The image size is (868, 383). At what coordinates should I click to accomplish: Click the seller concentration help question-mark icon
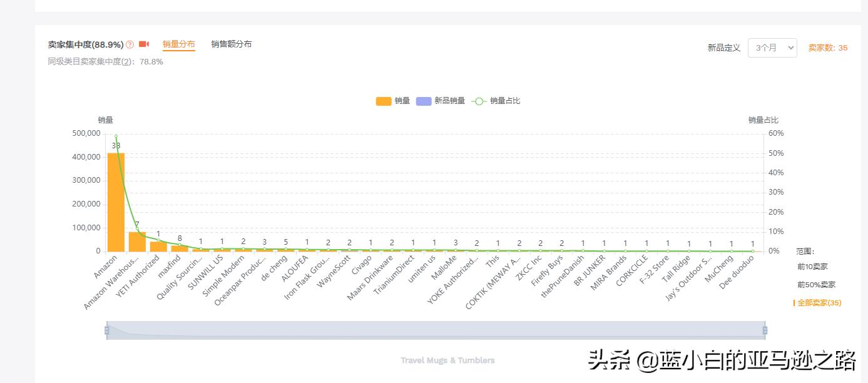point(130,44)
